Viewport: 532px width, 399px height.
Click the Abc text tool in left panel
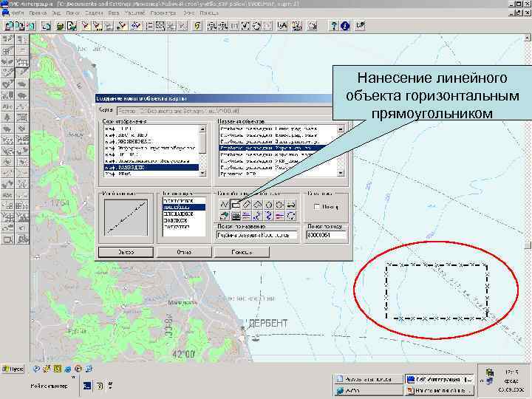[x=7, y=106]
